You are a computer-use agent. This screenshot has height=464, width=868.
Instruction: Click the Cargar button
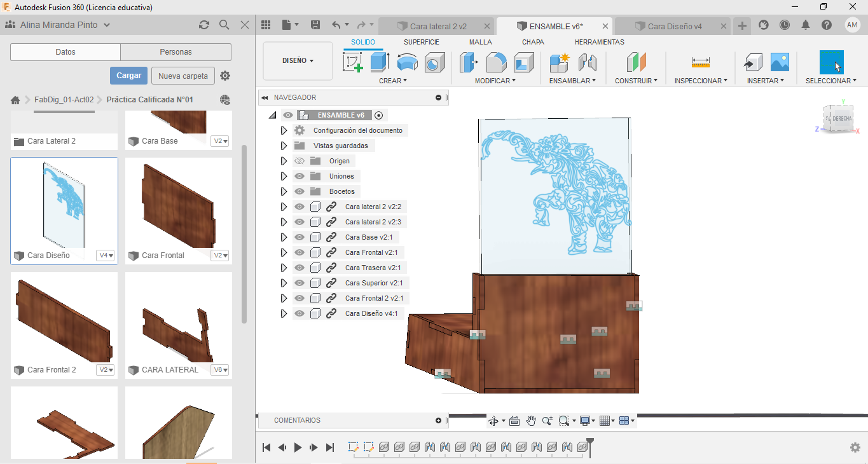pyautogui.click(x=129, y=75)
